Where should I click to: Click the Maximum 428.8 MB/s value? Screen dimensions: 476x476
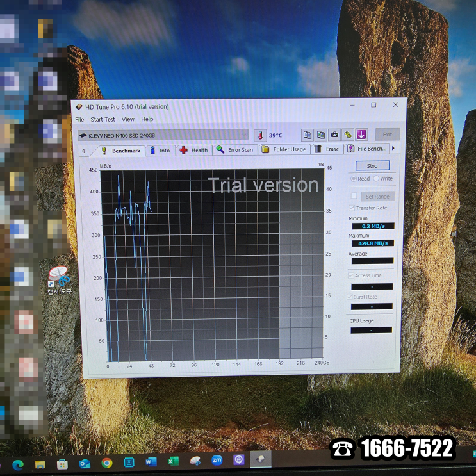(x=373, y=243)
